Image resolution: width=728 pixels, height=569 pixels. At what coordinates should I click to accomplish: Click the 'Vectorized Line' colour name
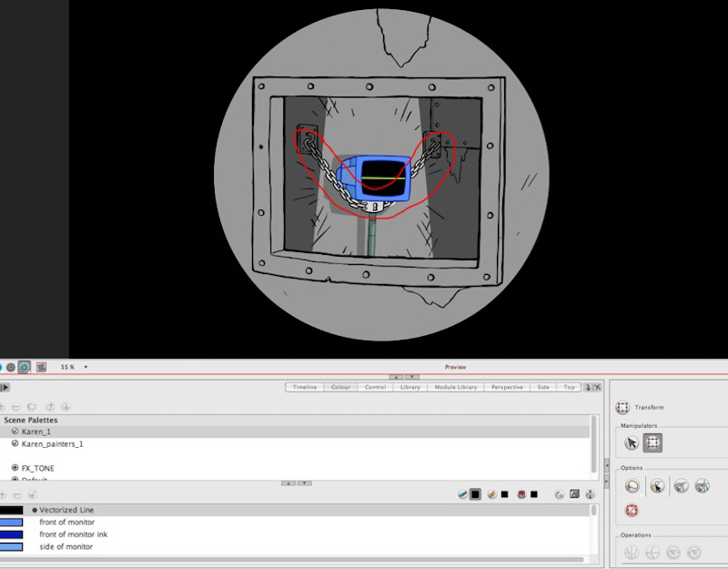(66, 510)
